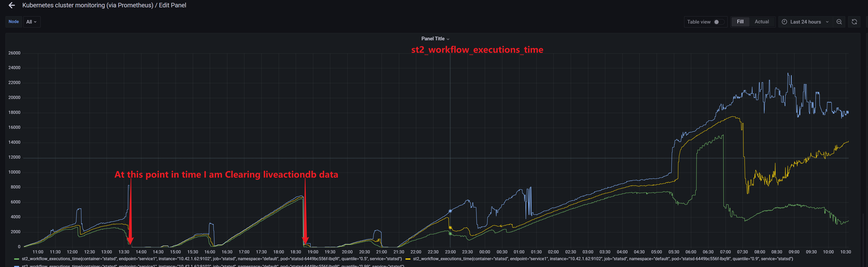The image size is (868, 267).
Task: Zoom out the time range with magnifier icon
Action: pyautogui.click(x=839, y=21)
